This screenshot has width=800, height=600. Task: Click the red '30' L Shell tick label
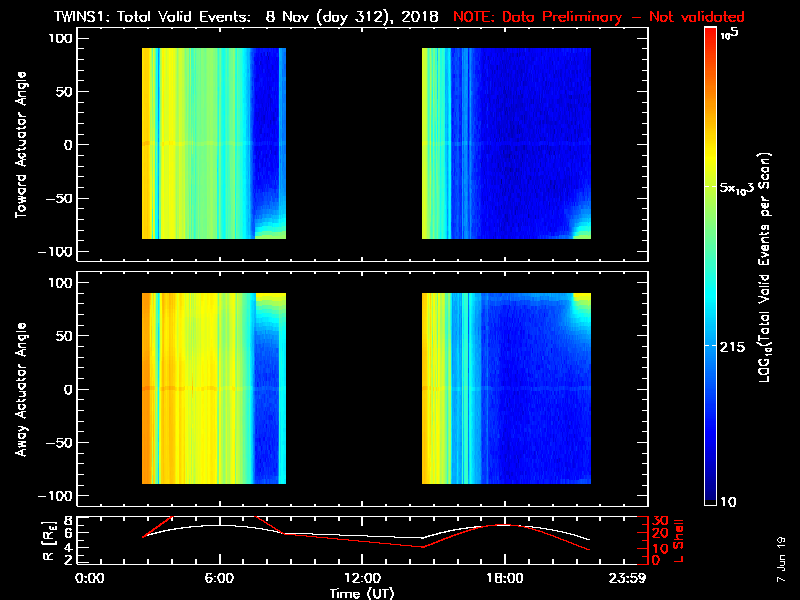[660, 521]
